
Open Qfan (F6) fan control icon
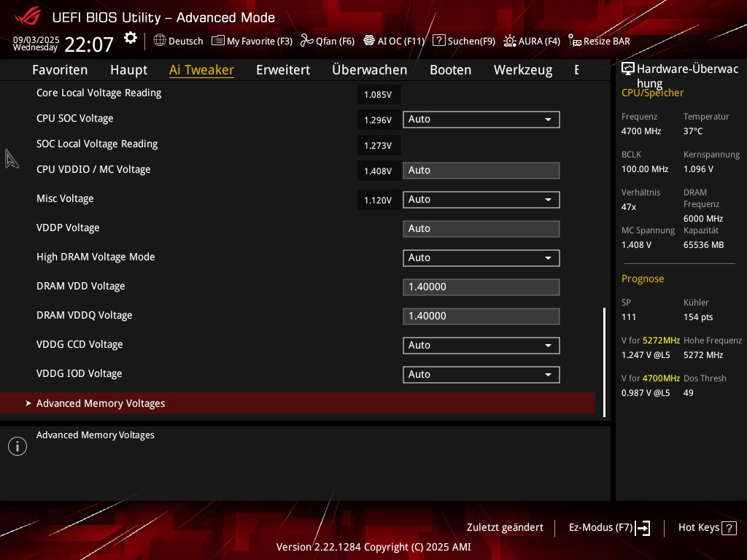[307, 41]
